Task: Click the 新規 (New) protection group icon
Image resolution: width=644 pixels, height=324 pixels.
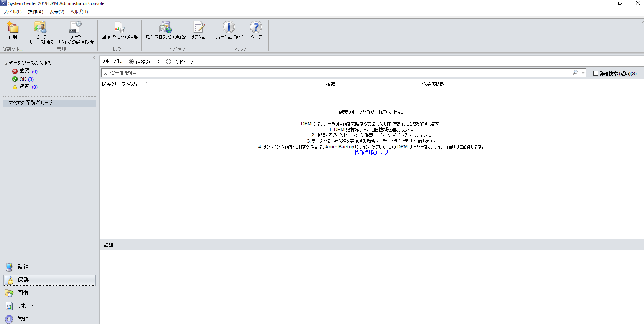Action: pos(13,30)
